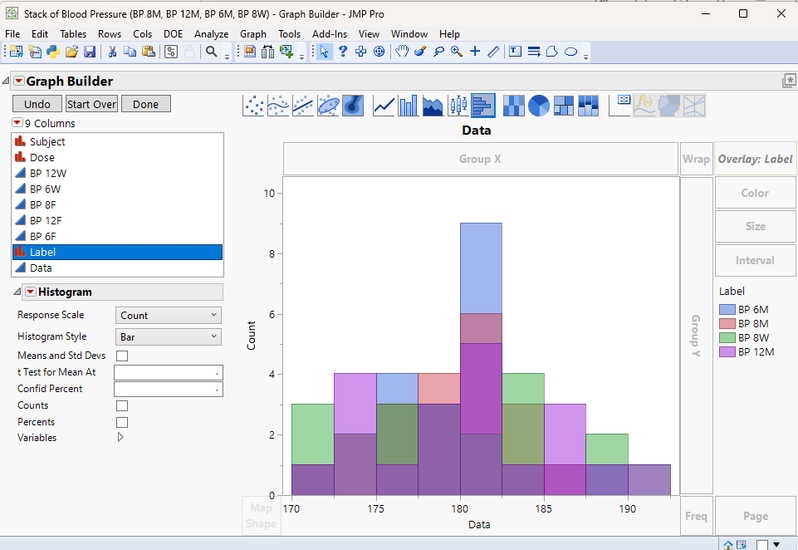Click the Done button
The image size is (798, 550).
point(146,104)
